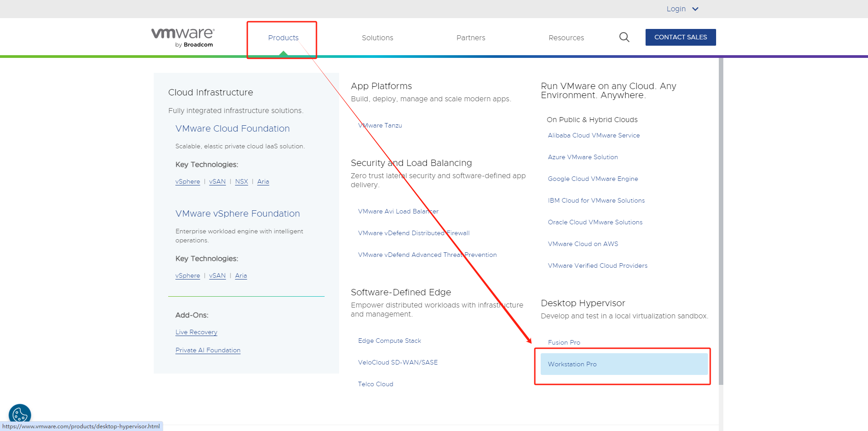Open Alibaba Cloud VMware Service link
This screenshot has height=431, width=868.
tap(594, 135)
